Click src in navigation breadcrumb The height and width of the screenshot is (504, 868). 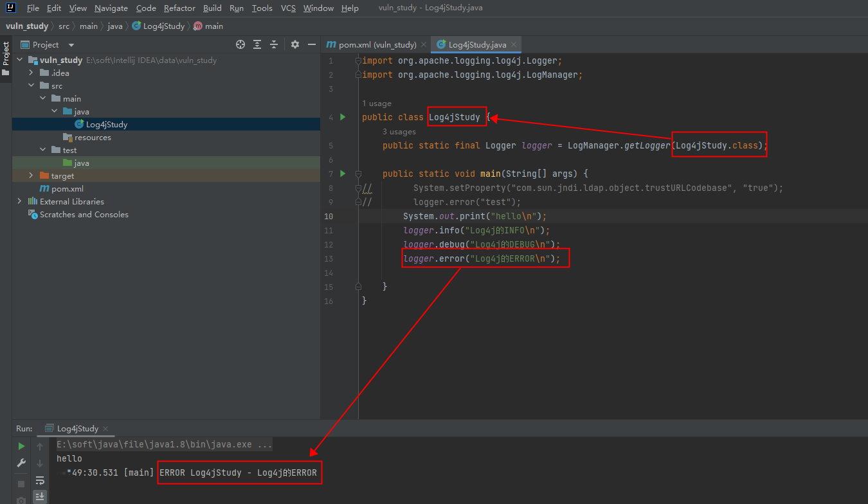coord(64,26)
